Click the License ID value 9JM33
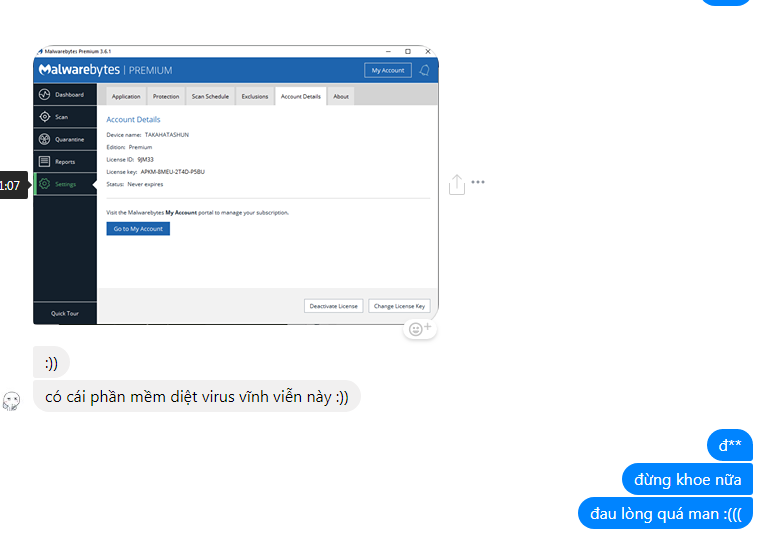Image resolution: width=761 pixels, height=548 pixels. (x=146, y=160)
